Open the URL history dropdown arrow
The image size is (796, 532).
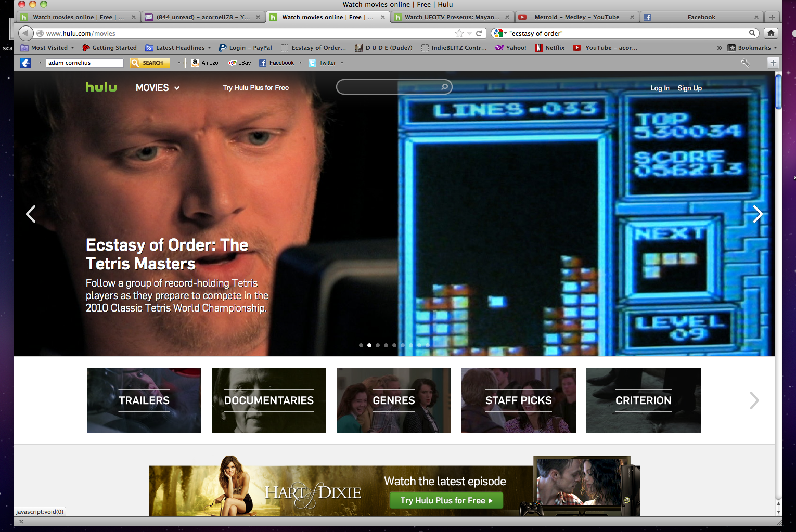[x=469, y=33]
